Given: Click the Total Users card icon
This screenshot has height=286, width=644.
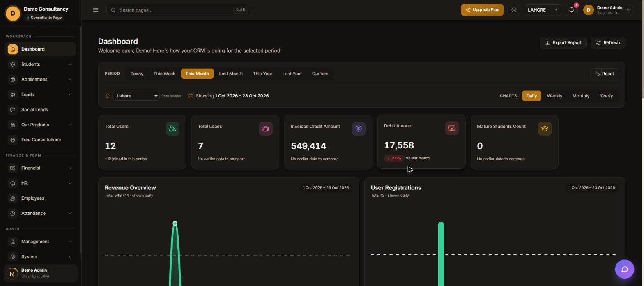Looking at the screenshot, I should point(172,129).
